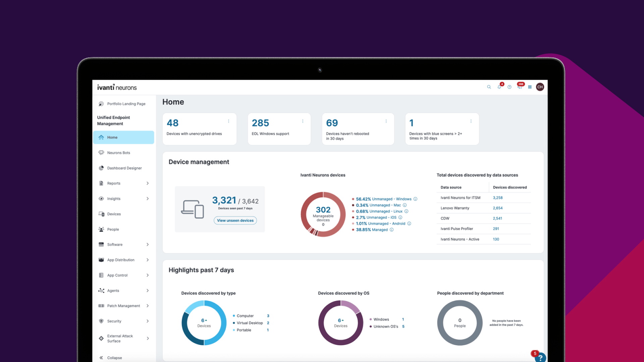Open options menu on EOL Windows support card
This screenshot has width=644, height=362.
[x=303, y=121]
